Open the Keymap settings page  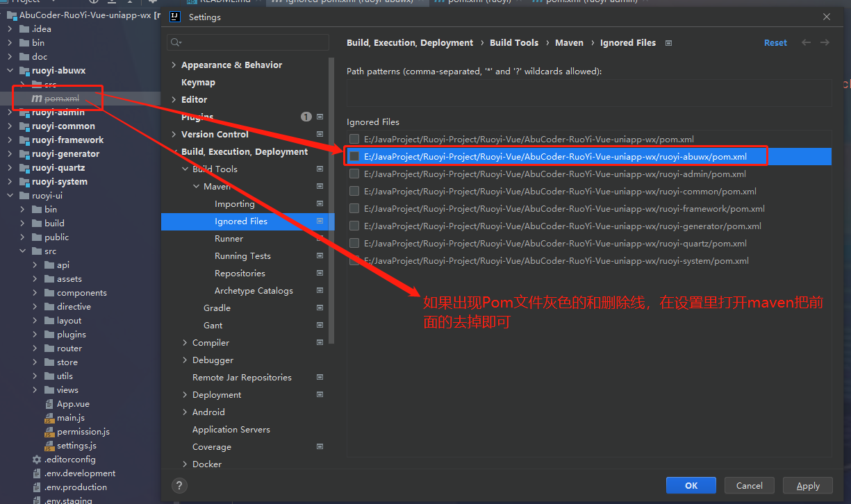(198, 82)
